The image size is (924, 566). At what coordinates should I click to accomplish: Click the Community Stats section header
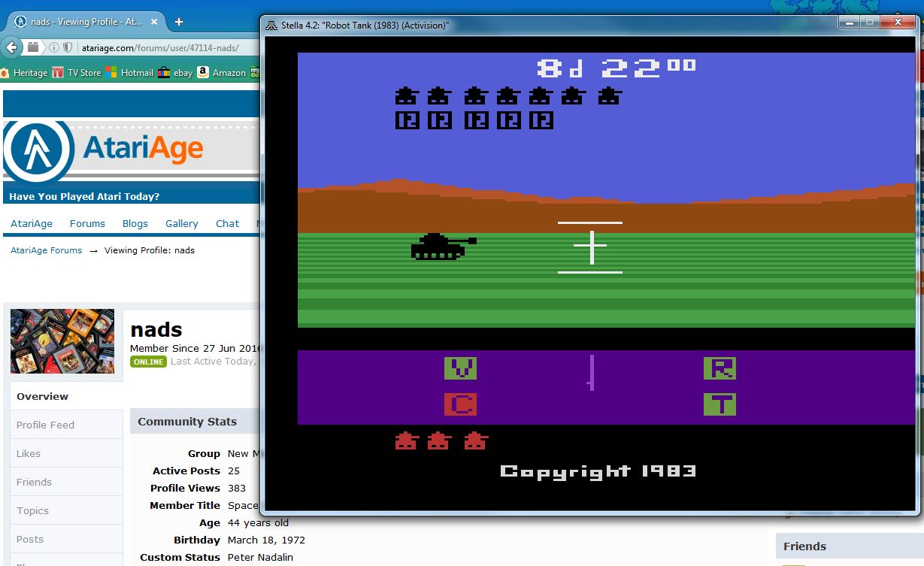click(x=187, y=422)
